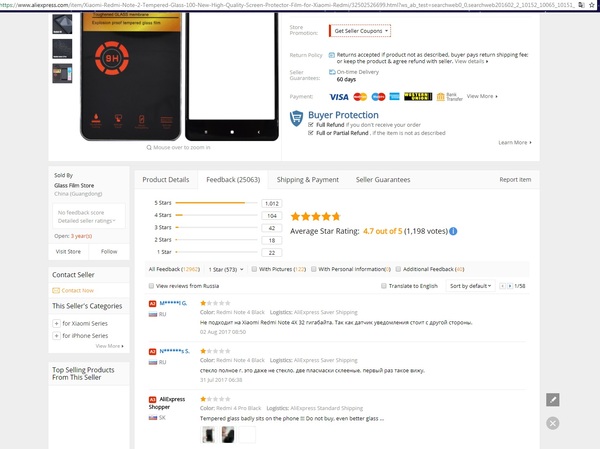Image resolution: width=600 pixels, height=449 pixels.
Task: Click the magnifier icon by Mouse over to zoom
Action: (149, 147)
